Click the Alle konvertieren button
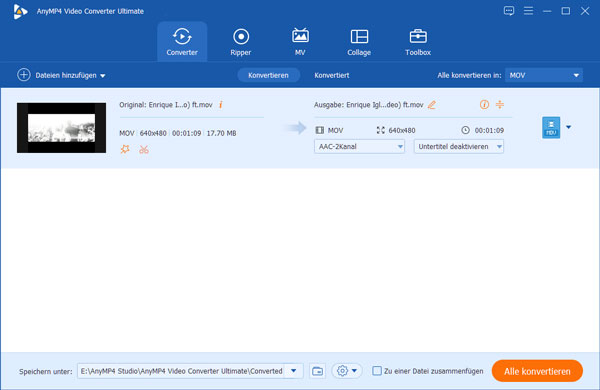Viewport: 600px width, 390px height. [x=537, y=371]
